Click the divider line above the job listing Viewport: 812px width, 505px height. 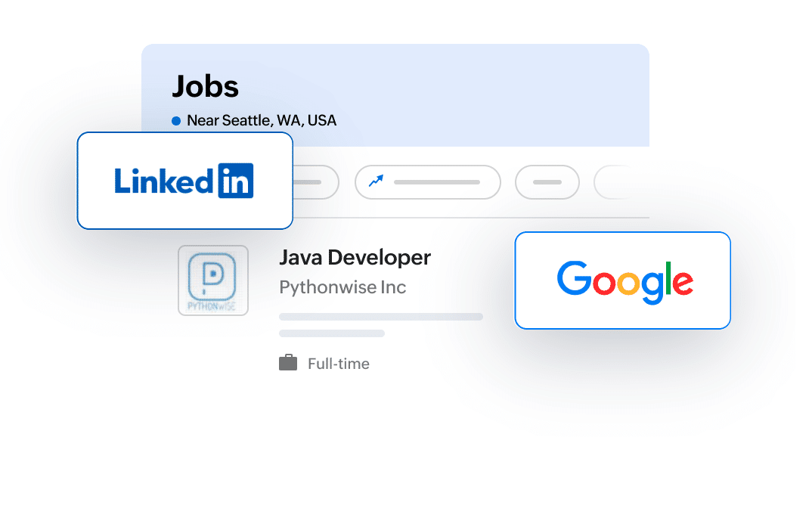[x=469, y=218]
